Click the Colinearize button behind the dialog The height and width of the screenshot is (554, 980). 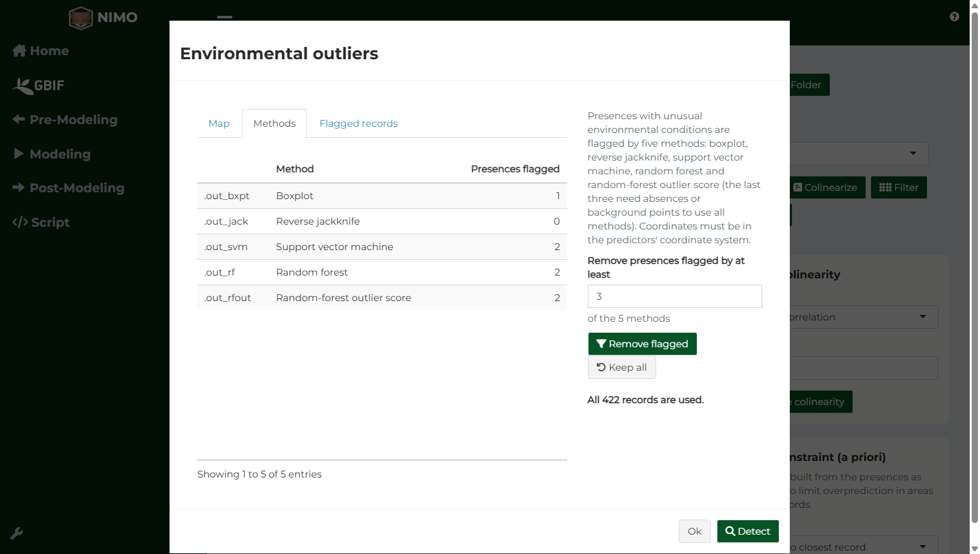pyautogui.click(x=827, y=187)
